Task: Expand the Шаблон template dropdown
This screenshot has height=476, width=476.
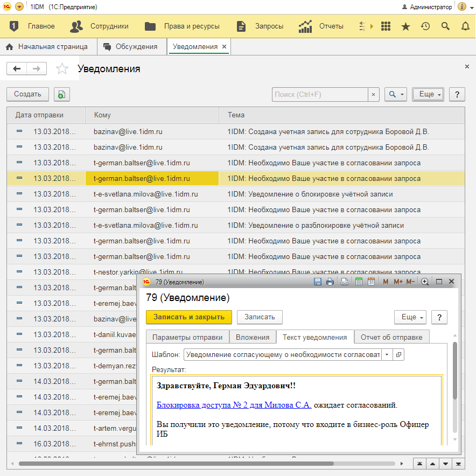Action: 387,355
